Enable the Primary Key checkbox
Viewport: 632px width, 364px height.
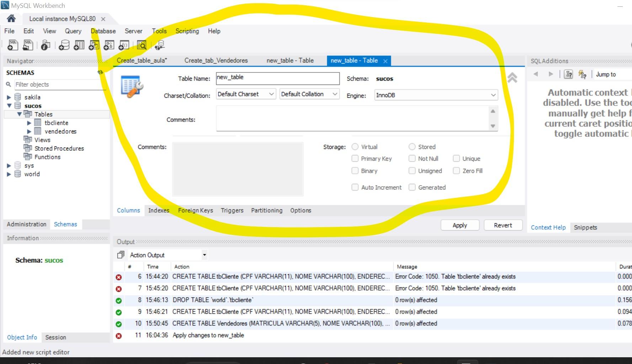(x=355, y=158)
